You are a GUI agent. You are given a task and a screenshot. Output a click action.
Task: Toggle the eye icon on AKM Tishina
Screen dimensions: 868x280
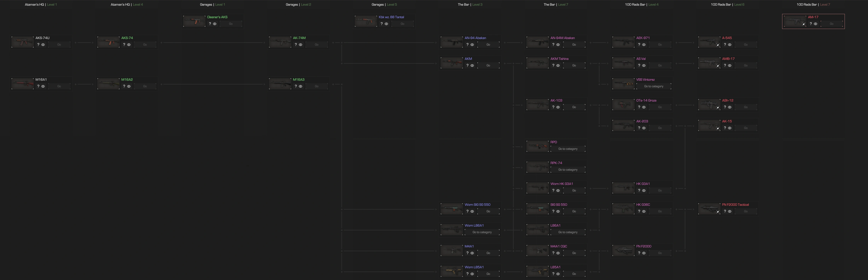(558, 66)
